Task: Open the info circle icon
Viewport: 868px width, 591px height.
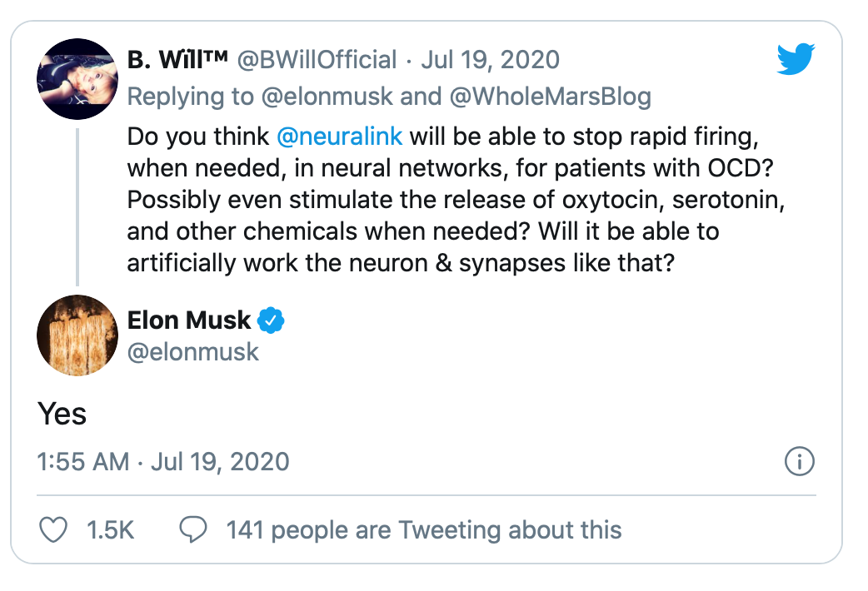Action: [800, 461]
